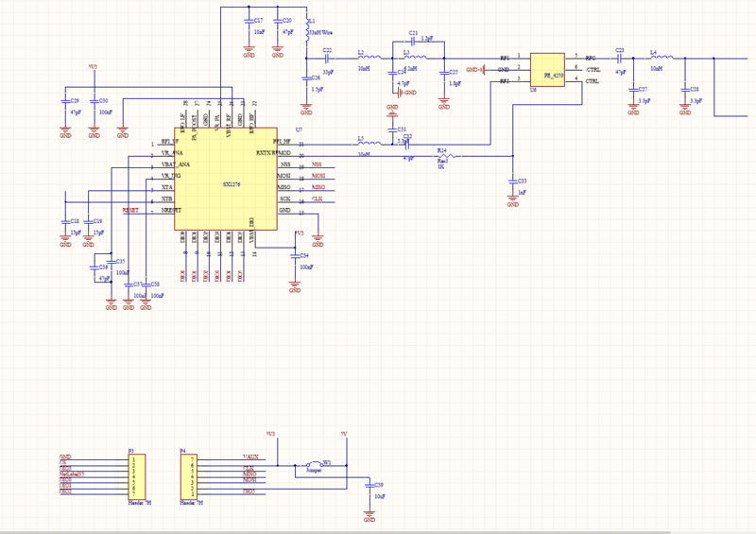Select capacitor C33 1nF below R14

tap(512, 181)
